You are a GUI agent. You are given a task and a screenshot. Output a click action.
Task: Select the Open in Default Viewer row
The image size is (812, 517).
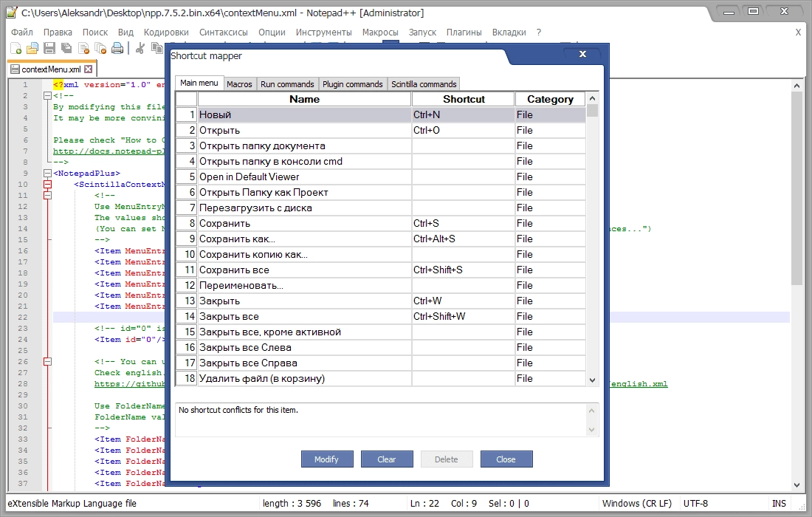coord(381,177)
